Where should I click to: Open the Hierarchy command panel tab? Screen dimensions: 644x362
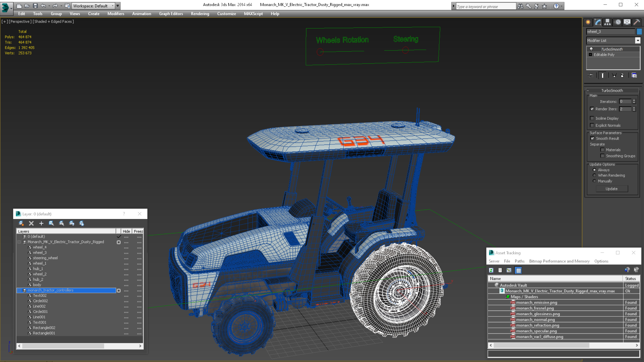608,22
